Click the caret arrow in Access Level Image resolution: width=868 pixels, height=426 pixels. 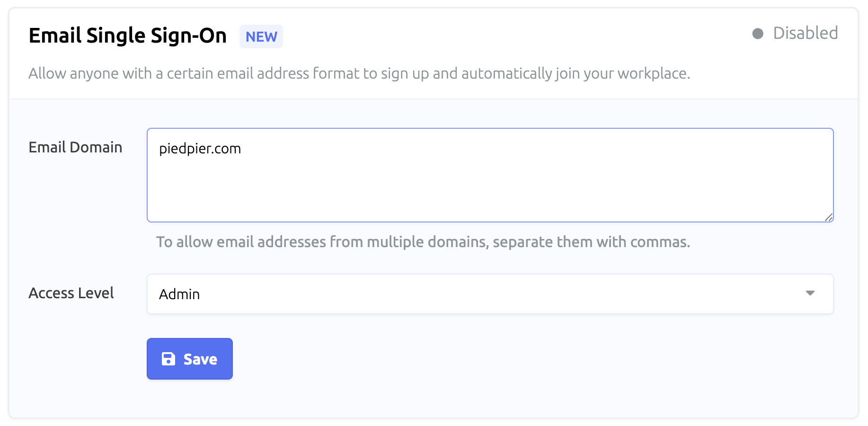point(810,293)
